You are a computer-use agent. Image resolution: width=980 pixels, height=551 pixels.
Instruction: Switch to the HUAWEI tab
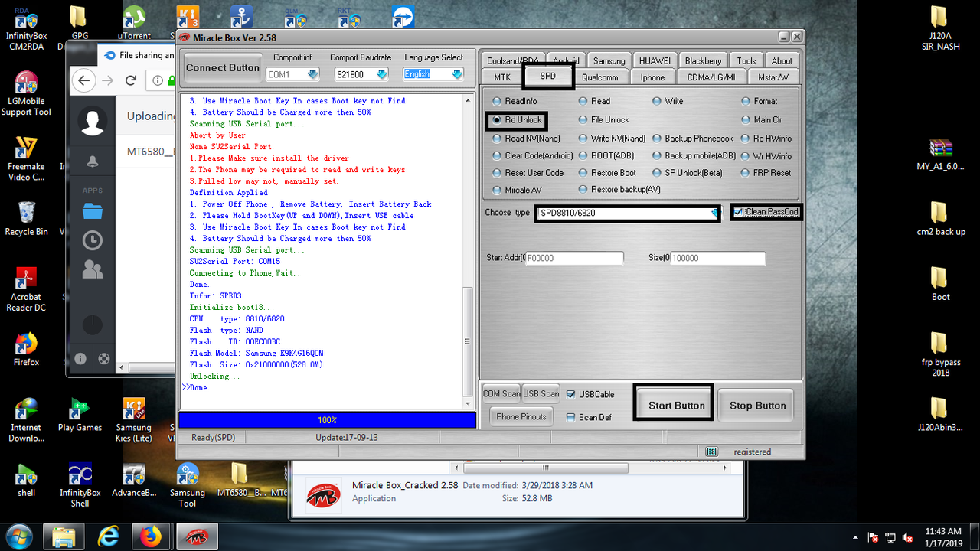click(655, 60)
